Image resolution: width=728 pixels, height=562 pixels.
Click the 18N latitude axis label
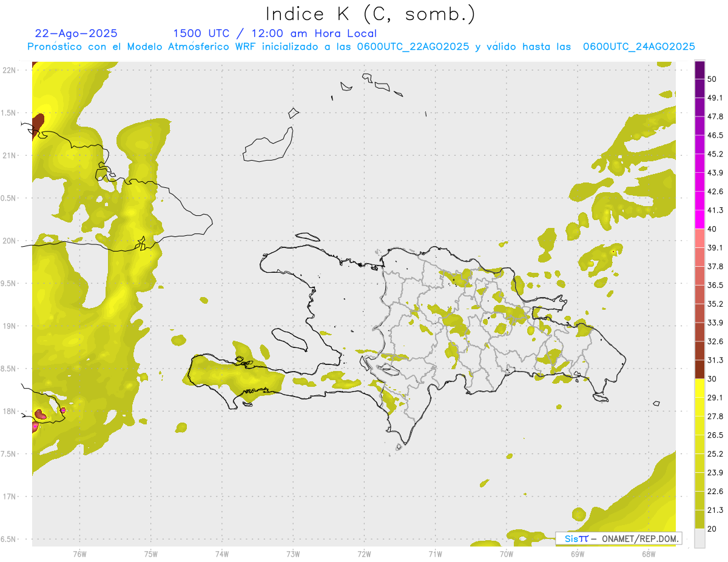point(10,411)
